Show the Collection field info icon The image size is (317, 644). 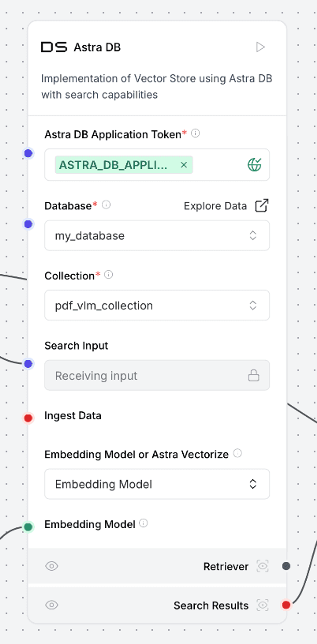point(108,275)
